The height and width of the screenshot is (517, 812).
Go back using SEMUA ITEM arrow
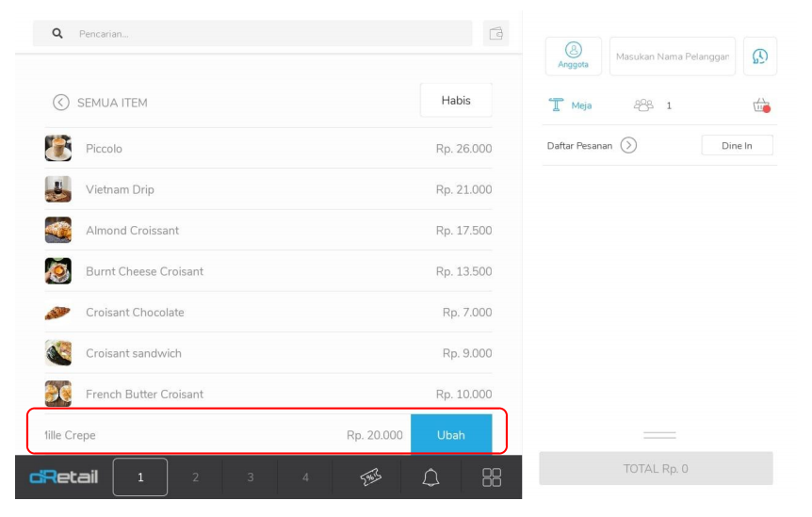(61, 103)
